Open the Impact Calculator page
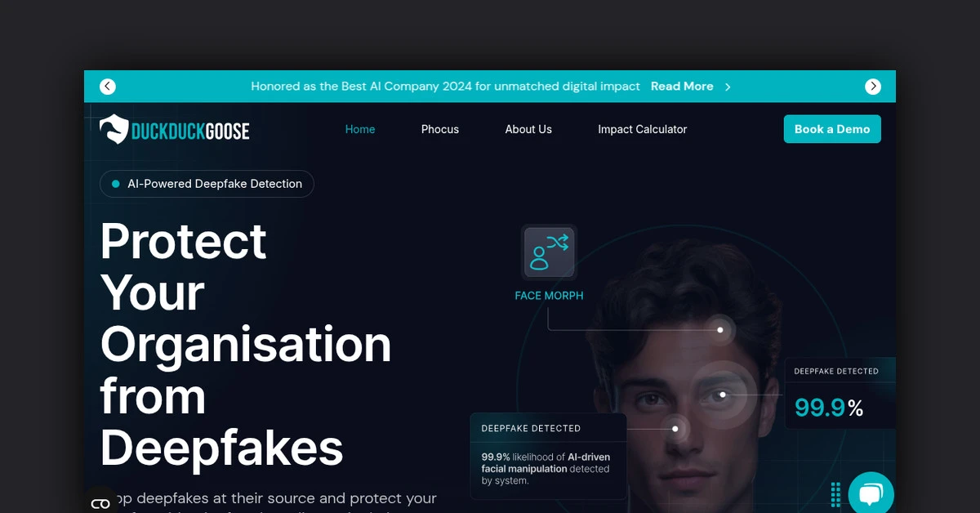The width and height of the screenshot is (980, 513). 642,129
